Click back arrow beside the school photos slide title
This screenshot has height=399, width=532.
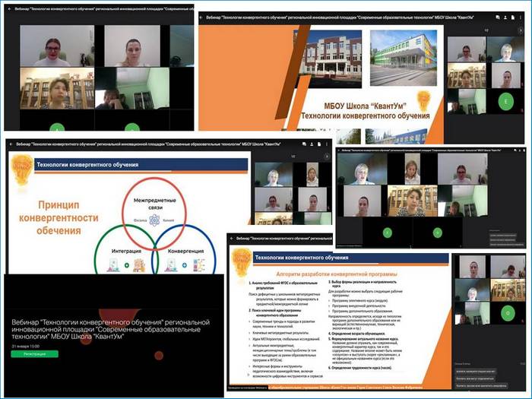[202, 17]
